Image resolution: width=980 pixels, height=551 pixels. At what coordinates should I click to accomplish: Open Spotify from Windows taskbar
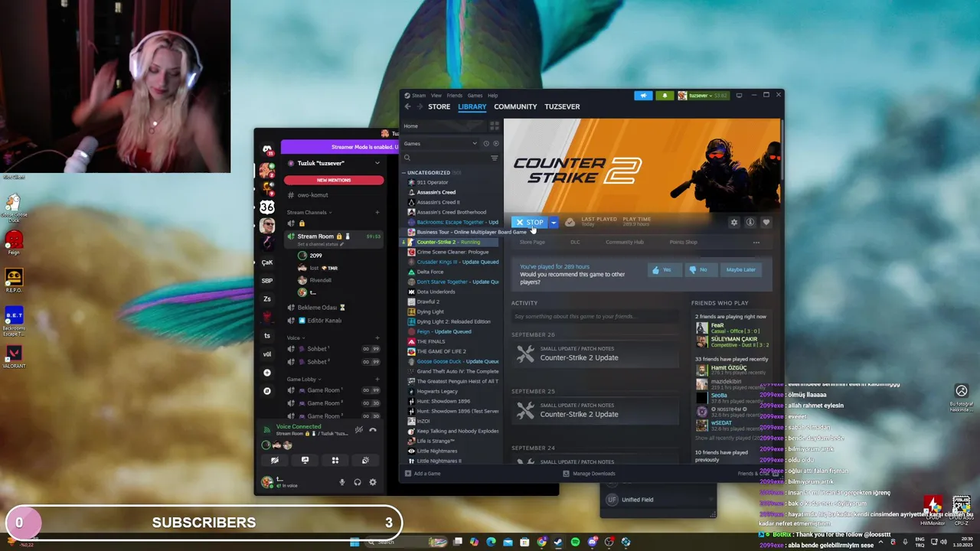[x=575, y=542]
